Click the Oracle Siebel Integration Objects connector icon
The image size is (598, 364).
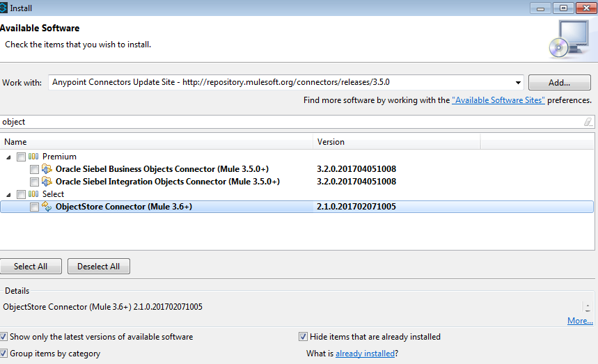[47, 182]
